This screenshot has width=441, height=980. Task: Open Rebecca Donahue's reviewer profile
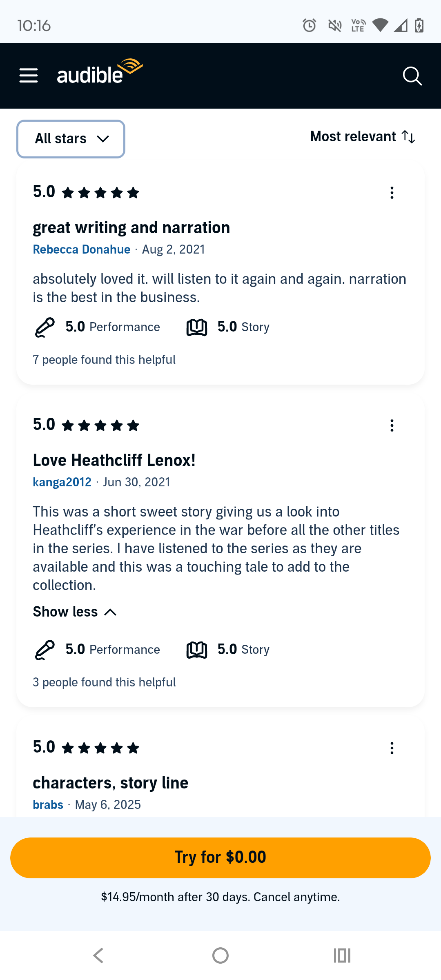[82, 249]
